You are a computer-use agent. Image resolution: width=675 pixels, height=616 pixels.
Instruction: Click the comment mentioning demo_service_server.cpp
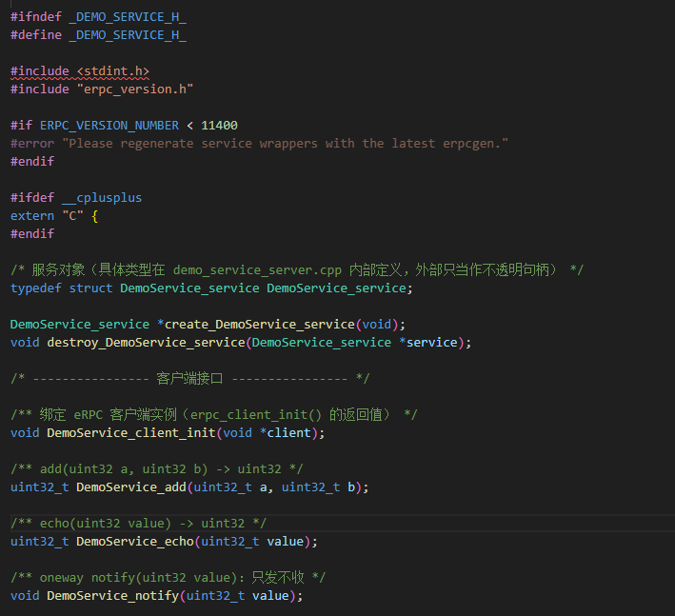(297, 269)
